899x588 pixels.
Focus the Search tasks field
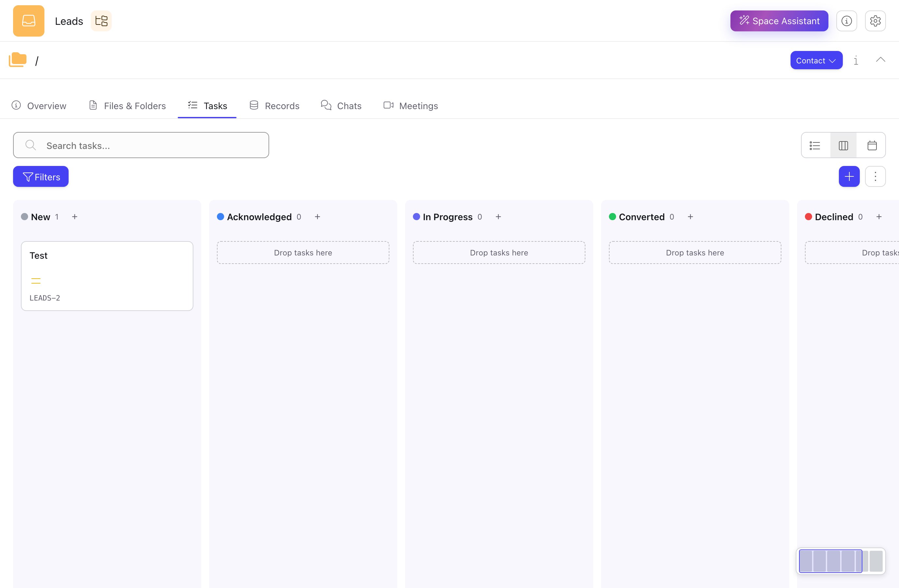(141, 145)
